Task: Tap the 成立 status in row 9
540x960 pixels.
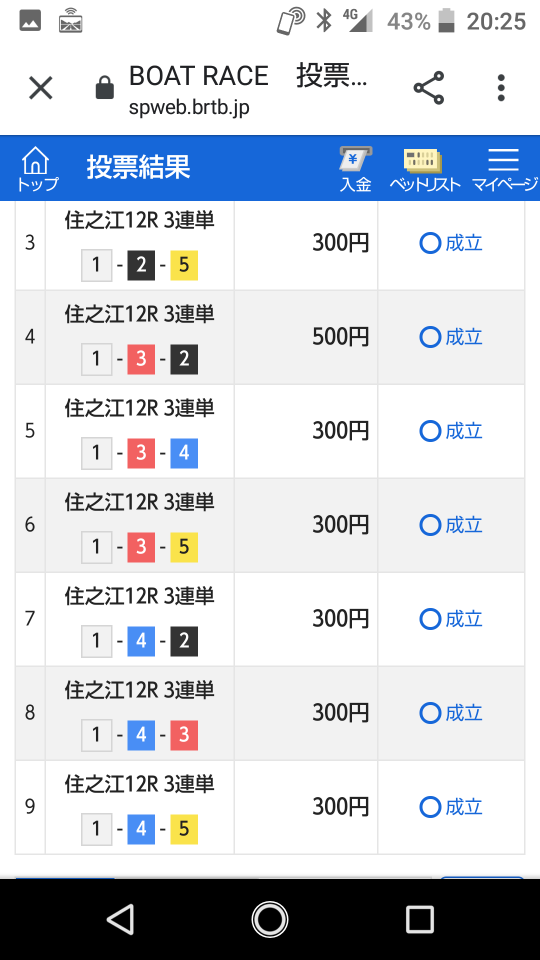Action: click(x=451, y=807)
